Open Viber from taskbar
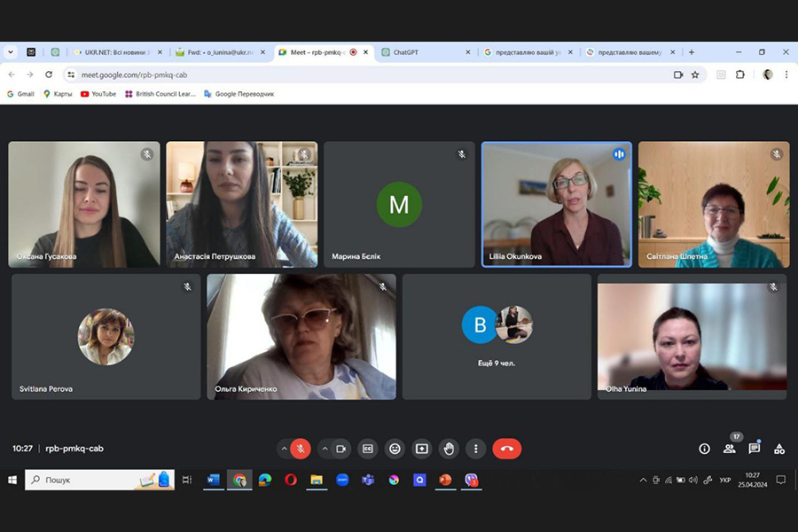The width and height of the screenshot is (798, 532). [x=472, y=480]
